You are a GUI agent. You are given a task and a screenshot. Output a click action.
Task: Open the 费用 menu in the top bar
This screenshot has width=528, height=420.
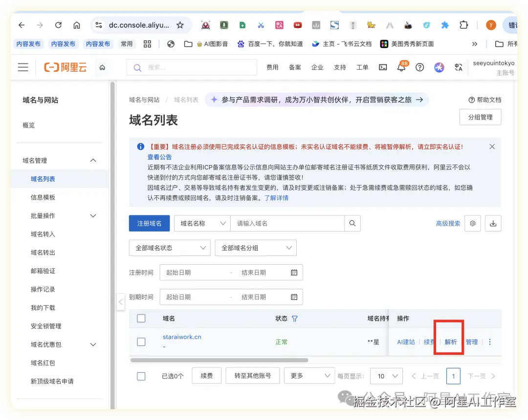272,67
